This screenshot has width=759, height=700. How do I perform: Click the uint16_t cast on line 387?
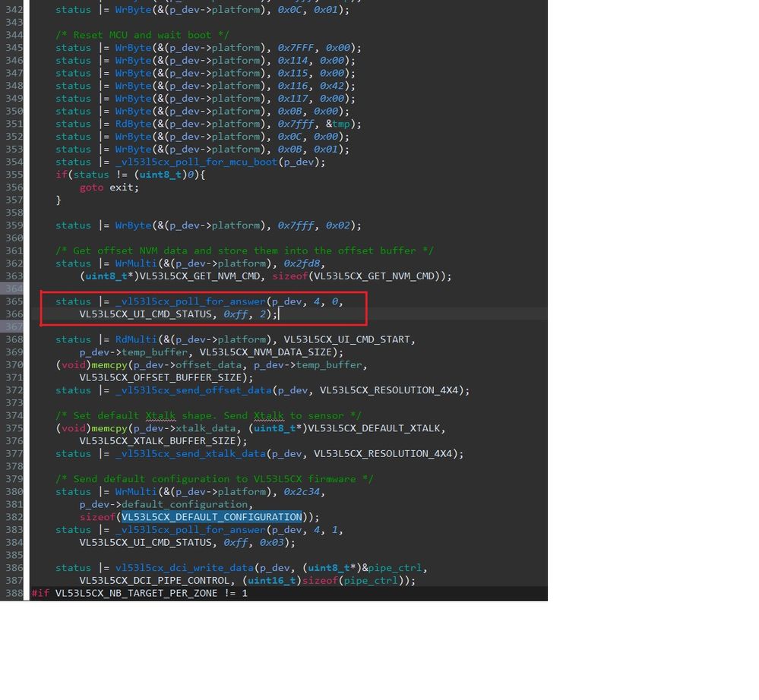point(271,581)
